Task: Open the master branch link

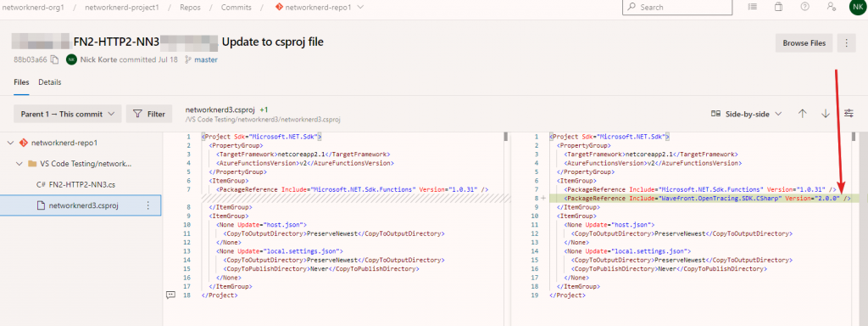Action: coord(206,59)
